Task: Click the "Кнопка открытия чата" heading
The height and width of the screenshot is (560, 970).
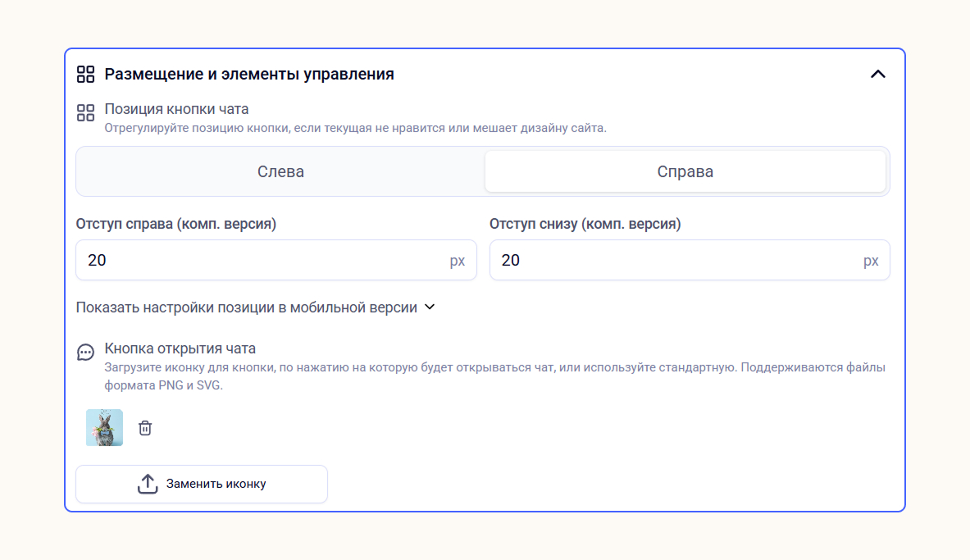Action: click(180, 348)
